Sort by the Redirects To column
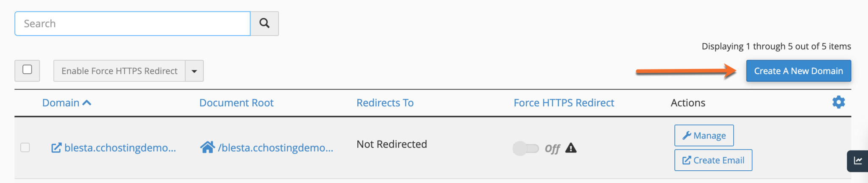 [385, 103]
